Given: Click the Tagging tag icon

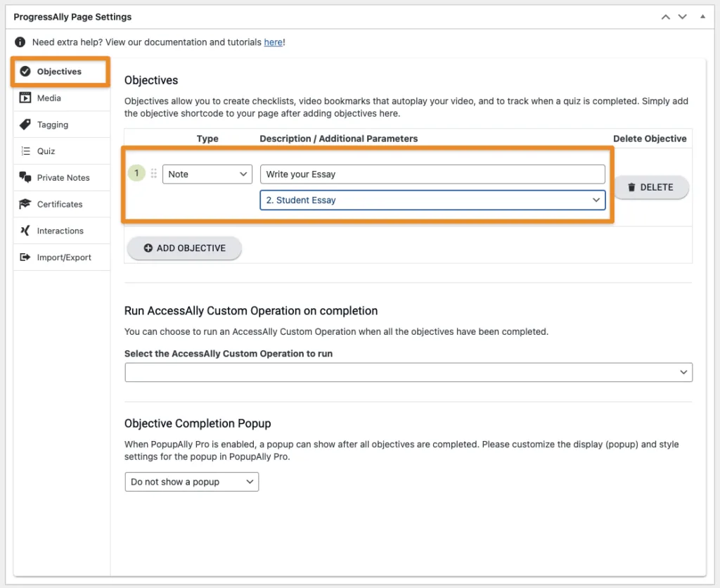Looking at the screenshot, I should (x=25, y=124).
